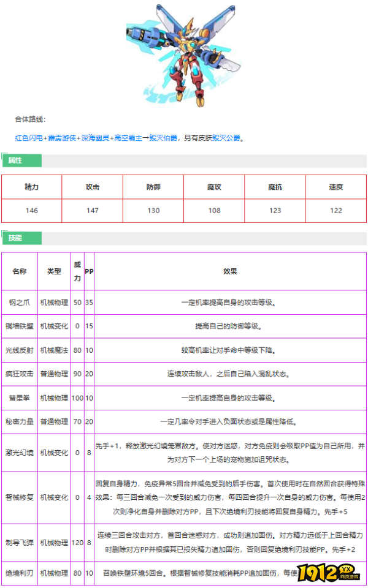Viewport: 368px width, 588px height.
Task: Select the 技能 section header
Action: 21,238
